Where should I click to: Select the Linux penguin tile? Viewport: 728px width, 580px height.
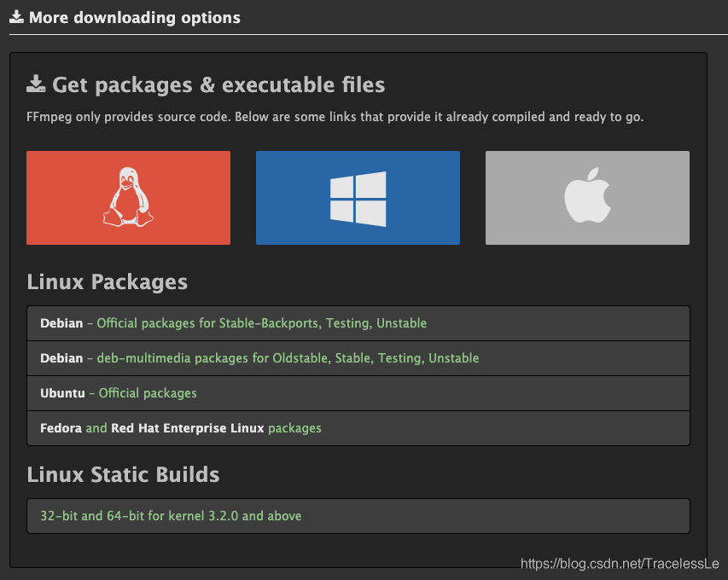pyautogui.click(x=128, y=198)
